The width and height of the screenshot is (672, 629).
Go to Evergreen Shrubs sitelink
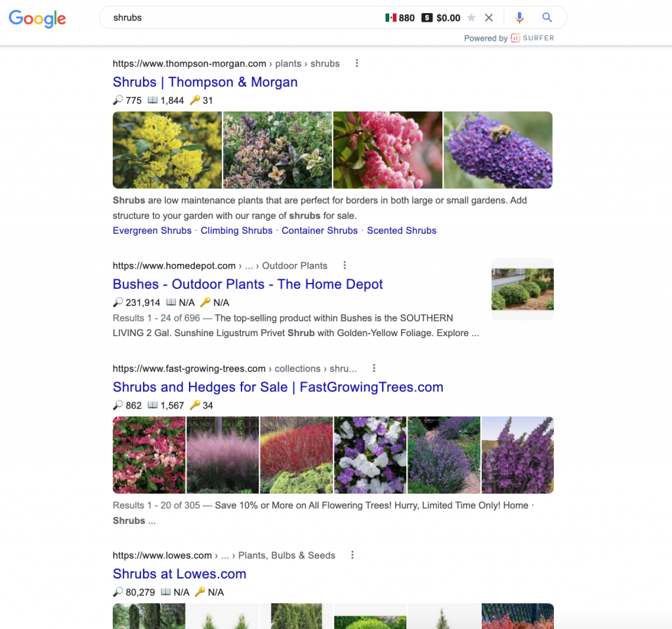click(152, 230)
